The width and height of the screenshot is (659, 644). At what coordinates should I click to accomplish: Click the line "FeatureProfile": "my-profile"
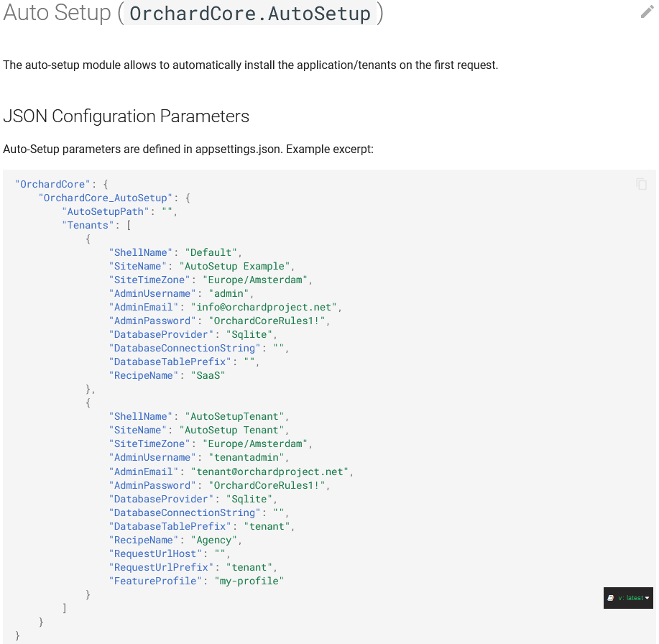pos(196,581)
